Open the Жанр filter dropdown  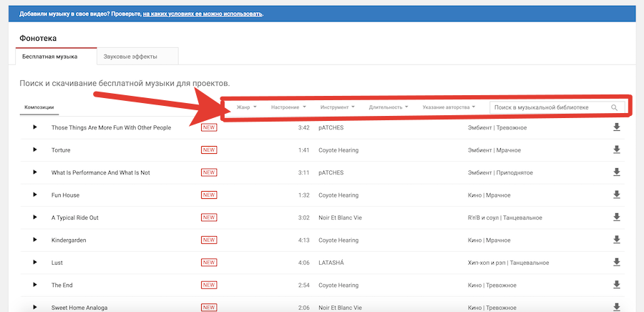247,107
